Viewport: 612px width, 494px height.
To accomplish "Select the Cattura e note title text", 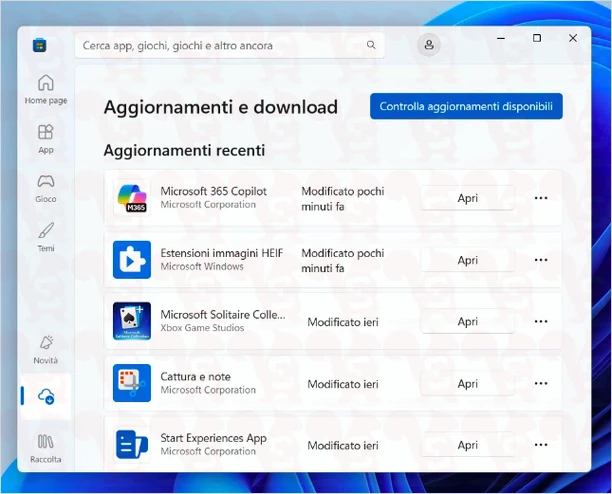I will click(196, 377).
